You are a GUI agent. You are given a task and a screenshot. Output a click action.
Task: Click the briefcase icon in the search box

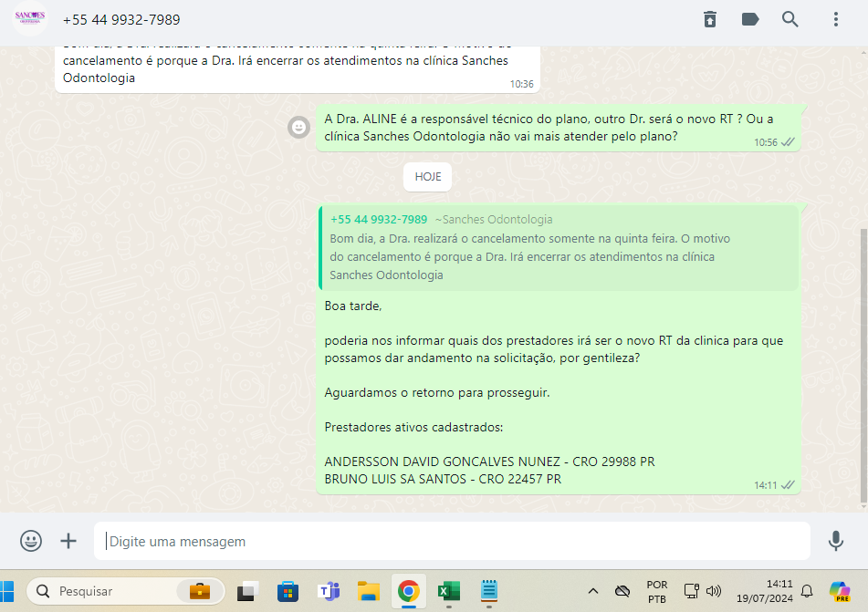click(200, 592)
